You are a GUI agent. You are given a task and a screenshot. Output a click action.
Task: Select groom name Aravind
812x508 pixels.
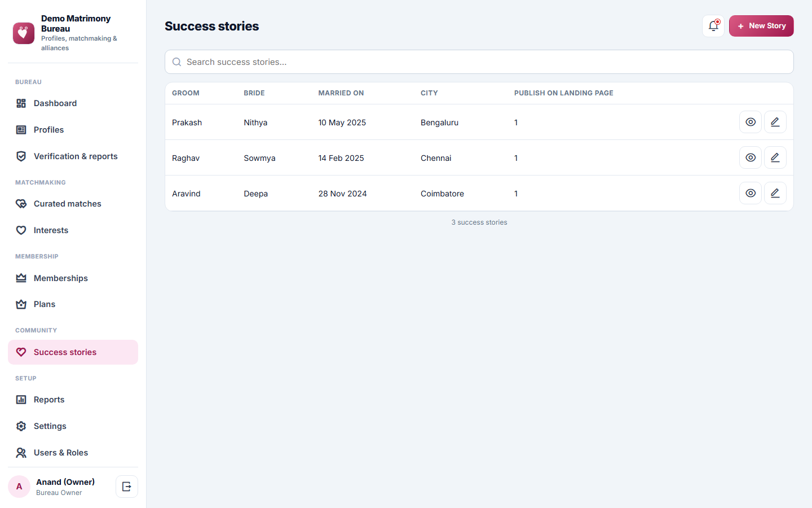pyautogui.click(x=186, y=194)
